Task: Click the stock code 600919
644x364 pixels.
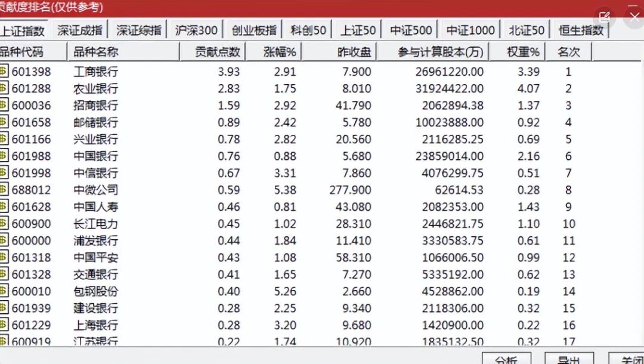Action: 31,341
